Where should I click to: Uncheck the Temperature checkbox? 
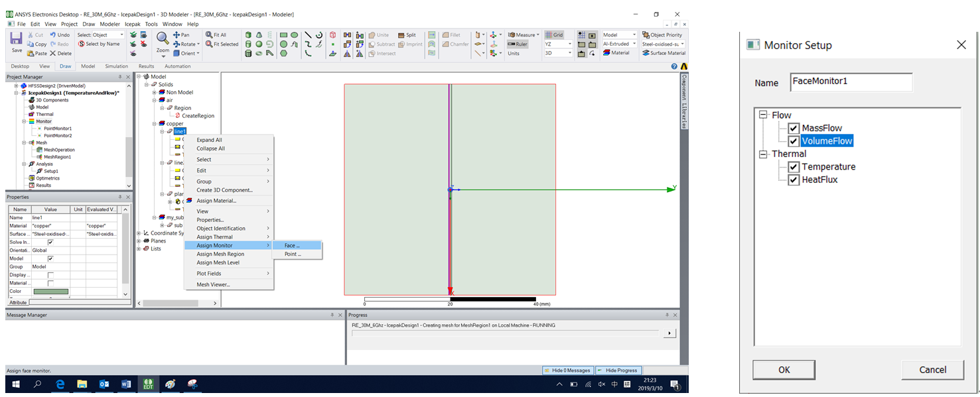click(793, 167)
